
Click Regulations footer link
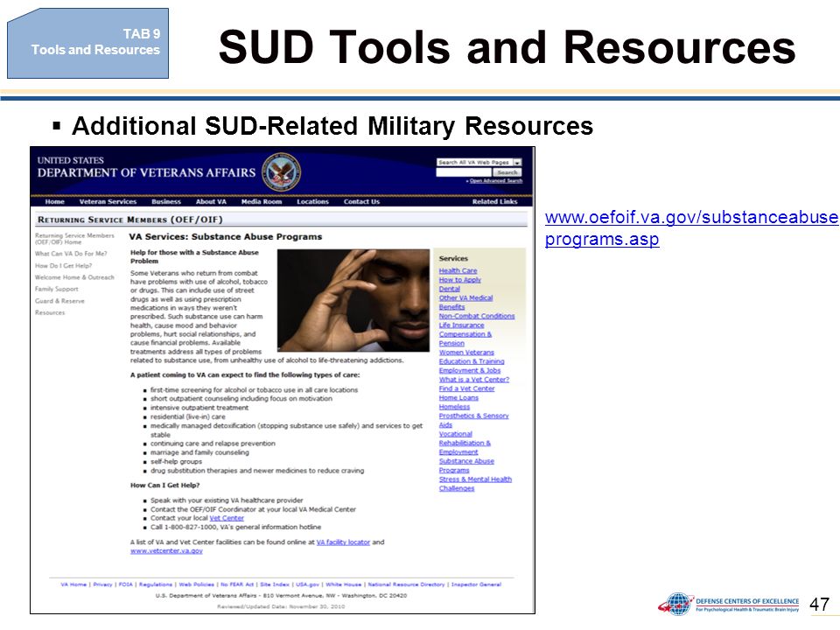[156, 585]
